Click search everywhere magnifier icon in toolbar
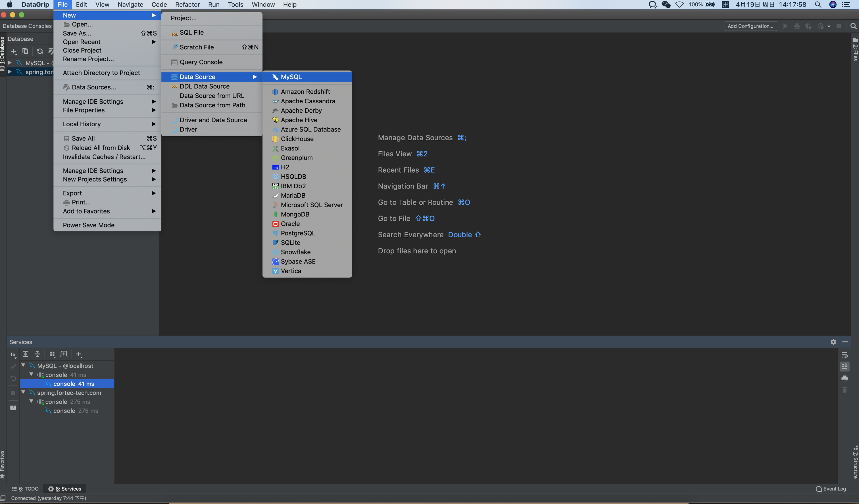Image resolution: width=859 pixels, height=504 pixels. point(853,26)
